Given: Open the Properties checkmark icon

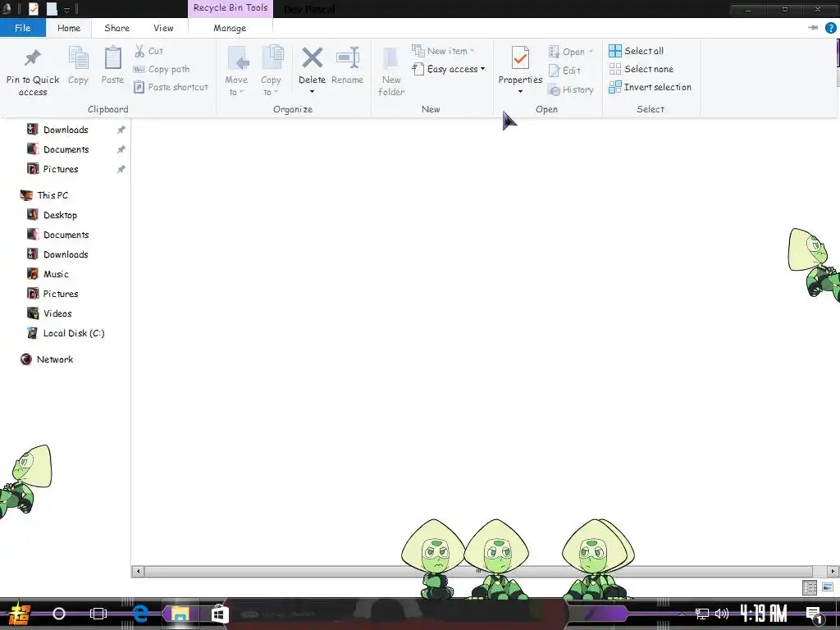Looking at the screenshot, I should (x=520, y=58).
